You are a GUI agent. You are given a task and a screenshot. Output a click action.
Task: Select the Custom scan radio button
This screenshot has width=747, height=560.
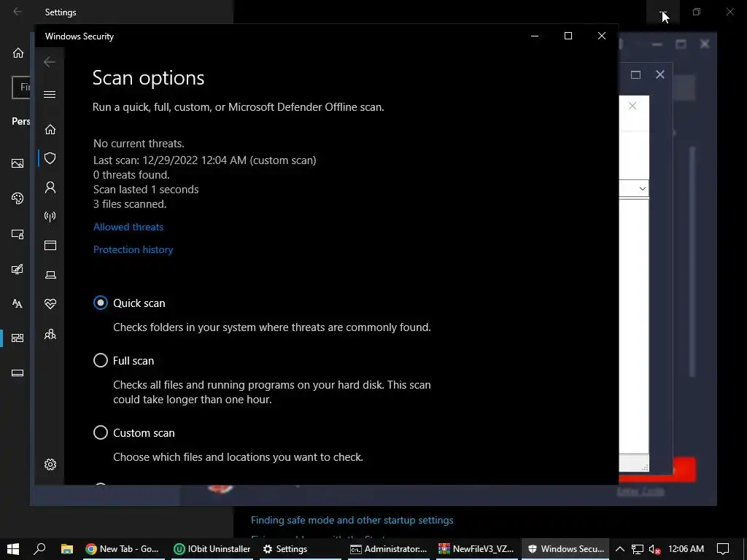[x=101, y=432]
